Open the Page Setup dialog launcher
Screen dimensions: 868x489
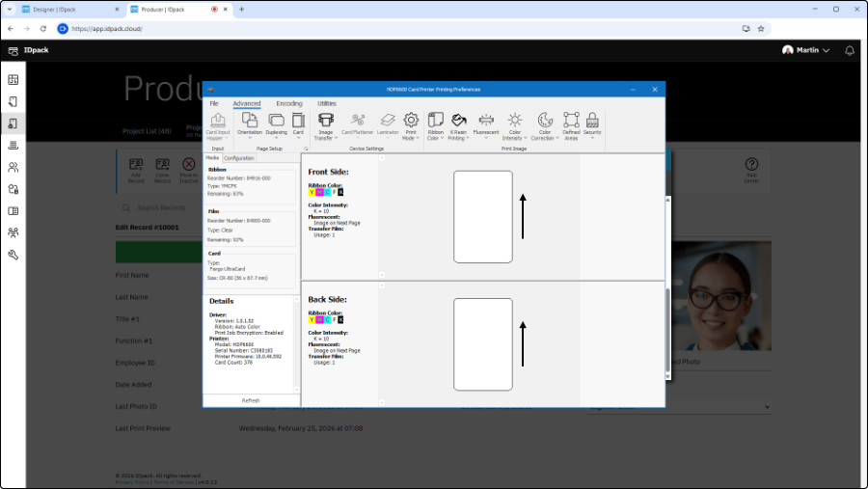click(306, 149)
